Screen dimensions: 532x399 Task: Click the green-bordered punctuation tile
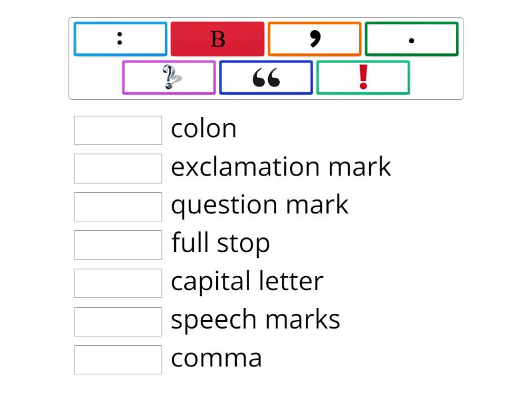[412, 39]
